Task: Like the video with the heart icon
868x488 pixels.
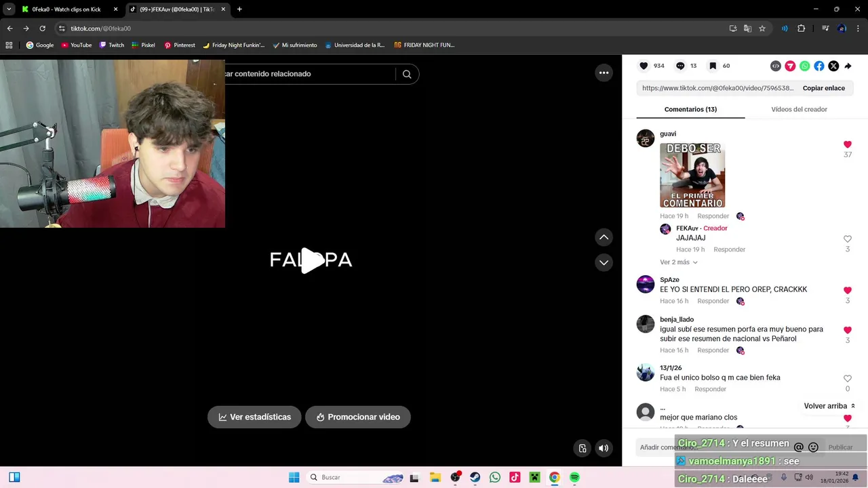Action: tap(644, 66)
